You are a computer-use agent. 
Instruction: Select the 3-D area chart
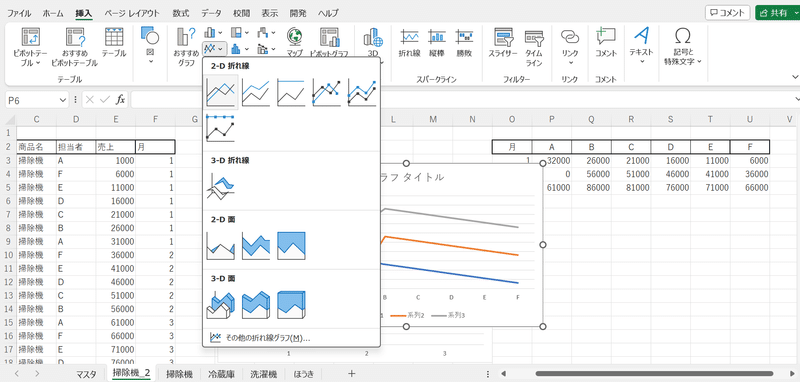[x=220, y=305]
